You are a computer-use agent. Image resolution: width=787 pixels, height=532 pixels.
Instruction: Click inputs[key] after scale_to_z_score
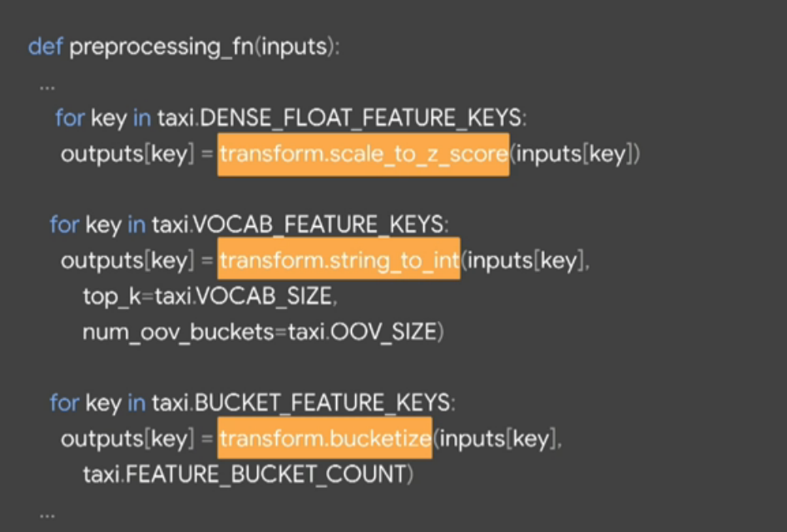click(575, 155)
